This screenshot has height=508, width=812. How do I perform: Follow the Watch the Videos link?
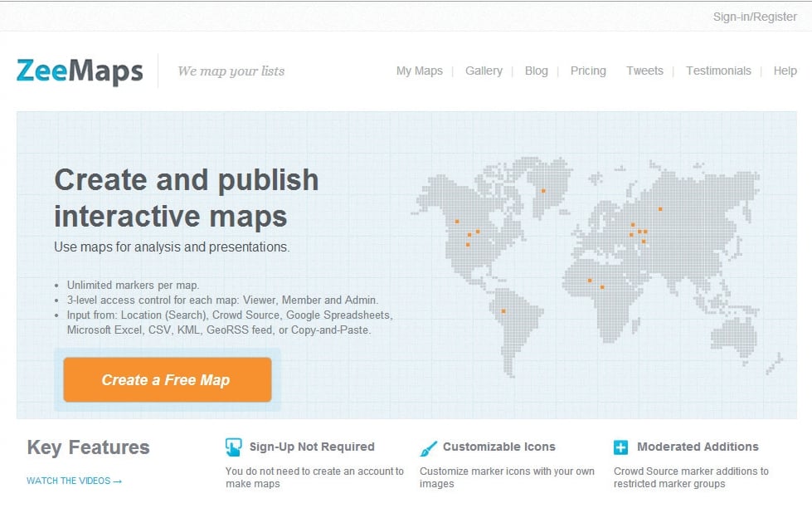click(x=74, y=481)
